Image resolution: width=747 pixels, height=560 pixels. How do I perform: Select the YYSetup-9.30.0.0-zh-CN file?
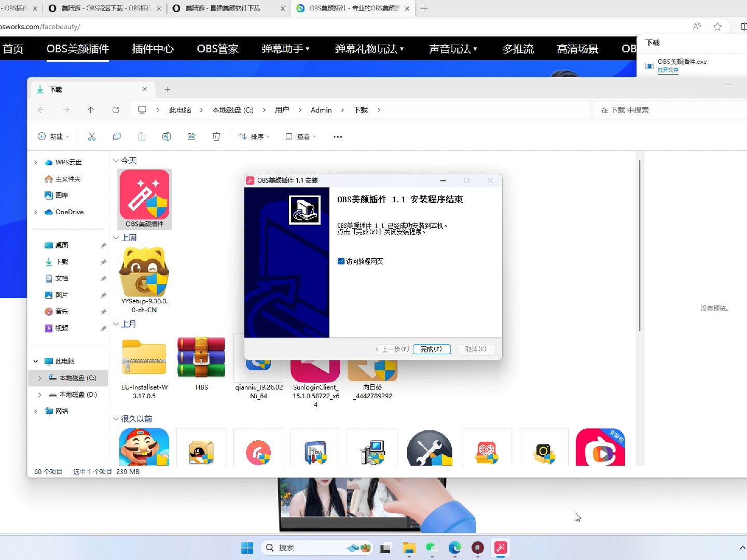145,280
